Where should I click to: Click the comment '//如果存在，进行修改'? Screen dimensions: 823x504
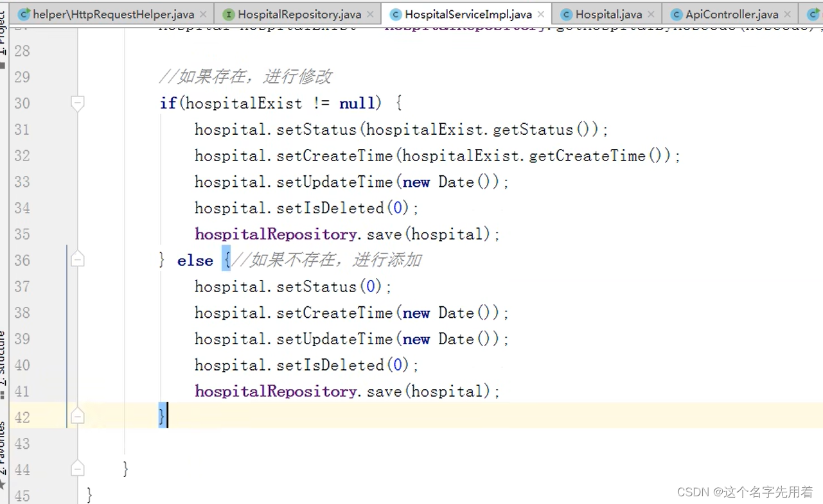coord(245,77)
